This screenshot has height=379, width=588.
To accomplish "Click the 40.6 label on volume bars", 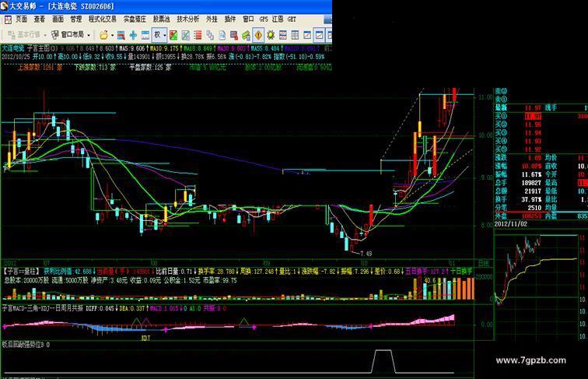I will click(430, 280).
